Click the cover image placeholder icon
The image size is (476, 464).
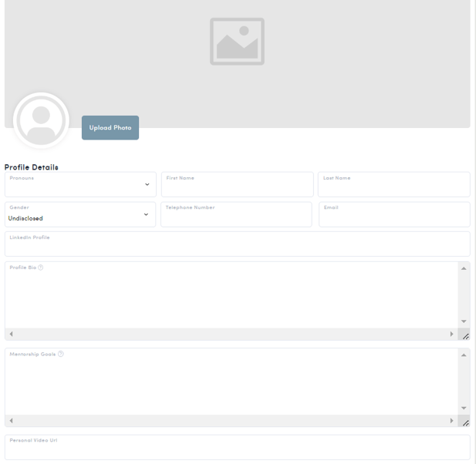tap(237, 42)
